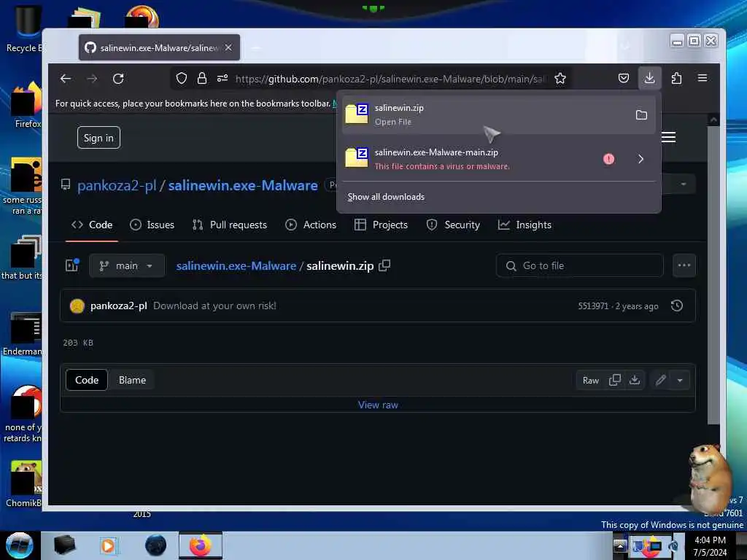Click the pankoza2-pl avatar image
The height and width of the screenshot is (560, 747).
pos(77,306)
